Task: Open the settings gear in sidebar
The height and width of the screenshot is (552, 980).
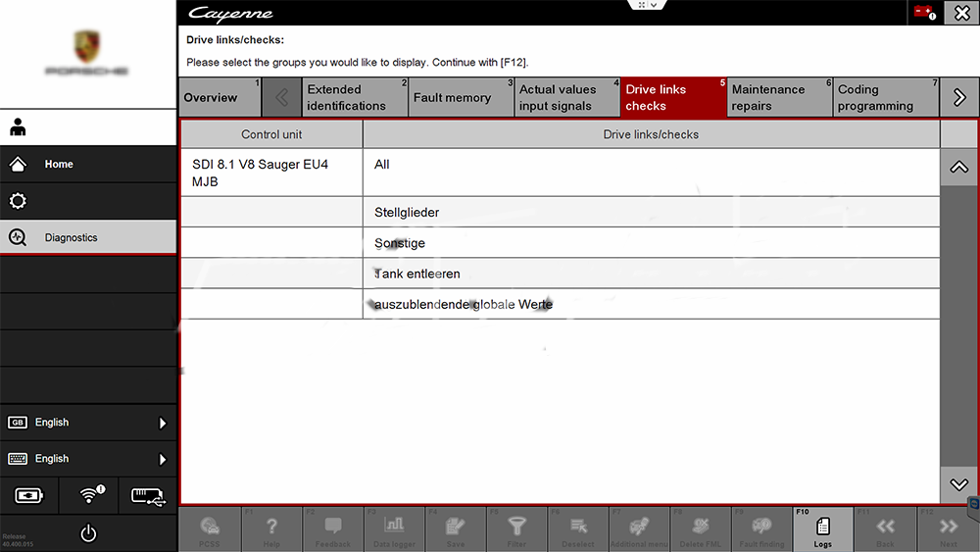Action: coord(18,201)
